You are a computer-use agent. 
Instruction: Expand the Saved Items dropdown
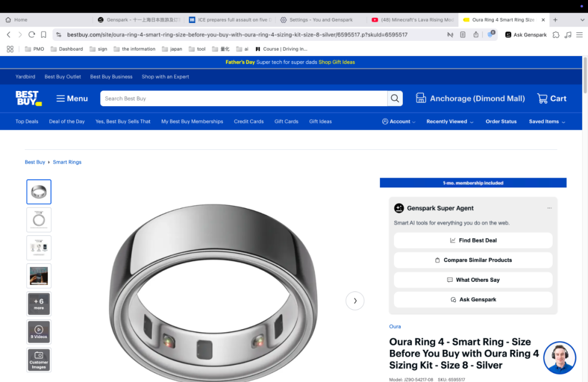(547, 122)
